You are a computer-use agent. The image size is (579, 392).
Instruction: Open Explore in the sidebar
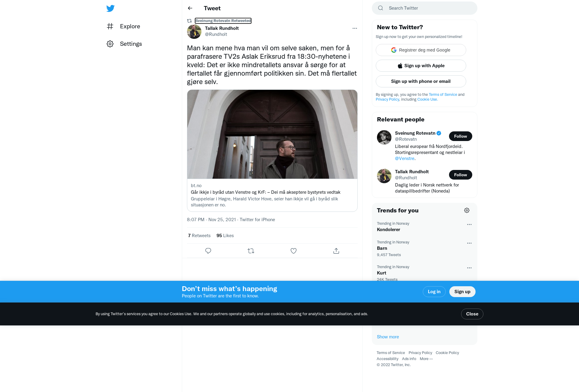pos(123,26)
